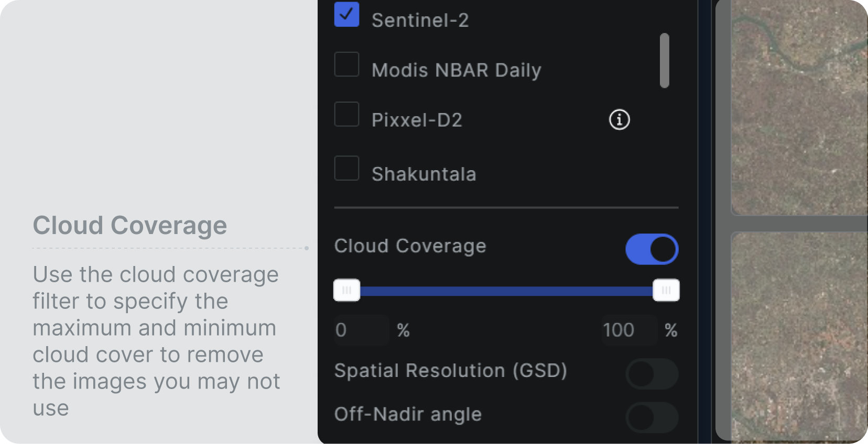This screenshot has height=444, width=868.
Task: Click the Shakuntala satellite label
Action: 424,174
